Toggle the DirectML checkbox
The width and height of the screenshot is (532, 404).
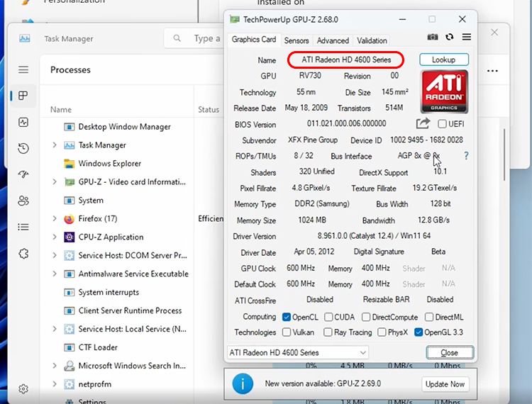pos(429,317)
